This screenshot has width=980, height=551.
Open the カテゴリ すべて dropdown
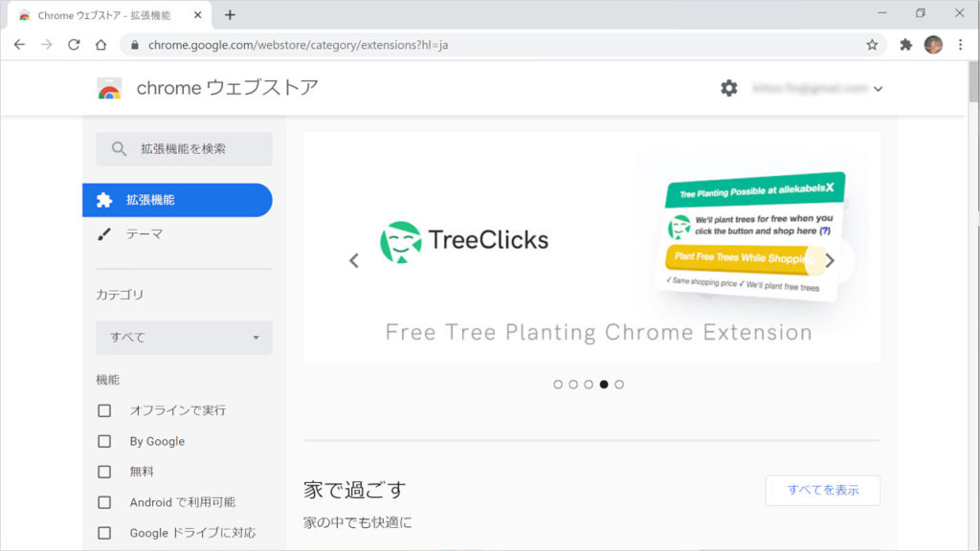click(x=182, y=337)
